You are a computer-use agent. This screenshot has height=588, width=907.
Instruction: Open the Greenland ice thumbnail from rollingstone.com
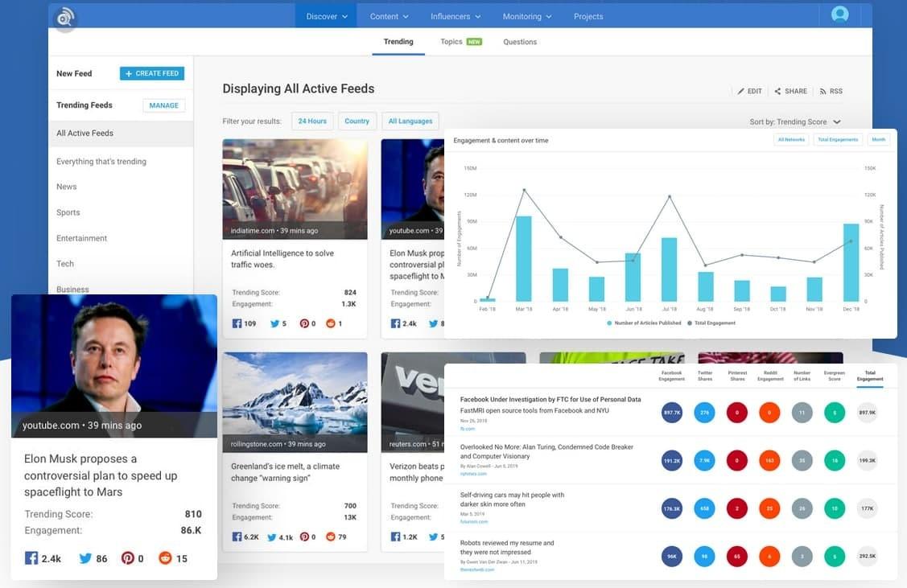click(x=295, y=402)
